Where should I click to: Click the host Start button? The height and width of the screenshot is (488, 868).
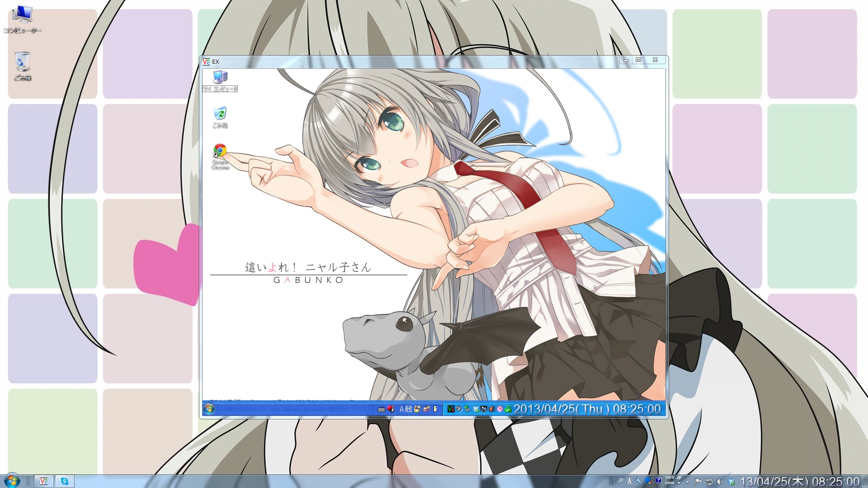click(x=12, y=481)
